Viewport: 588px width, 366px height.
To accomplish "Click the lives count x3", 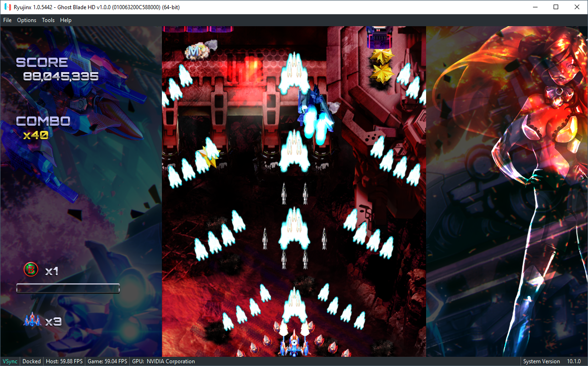I will [54, 321].
